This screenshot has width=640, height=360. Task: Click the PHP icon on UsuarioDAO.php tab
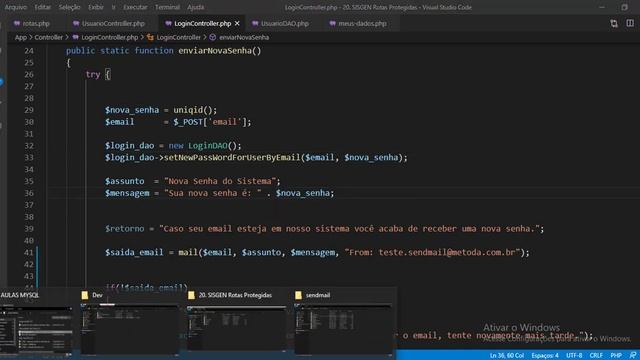255,23
